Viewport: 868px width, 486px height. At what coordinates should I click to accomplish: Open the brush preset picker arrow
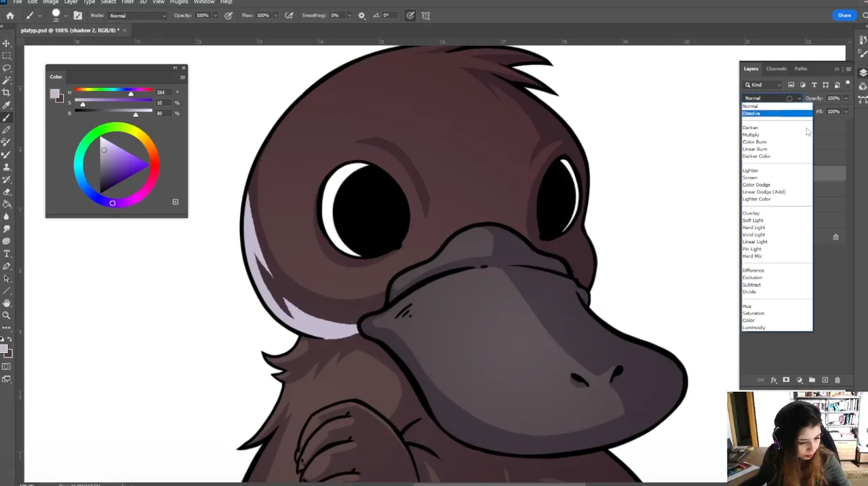(x=66, y=15)
